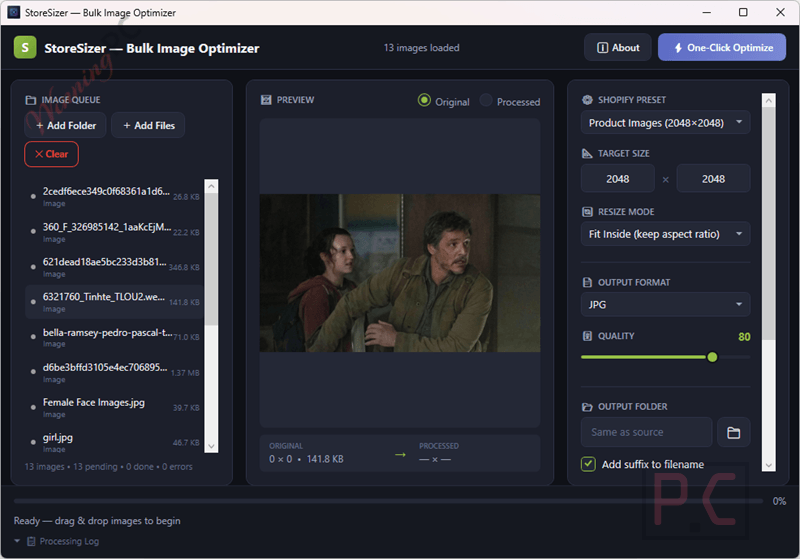800x559 pixels.
Task: Click the Image Queue folder icon
Action: 31,100
